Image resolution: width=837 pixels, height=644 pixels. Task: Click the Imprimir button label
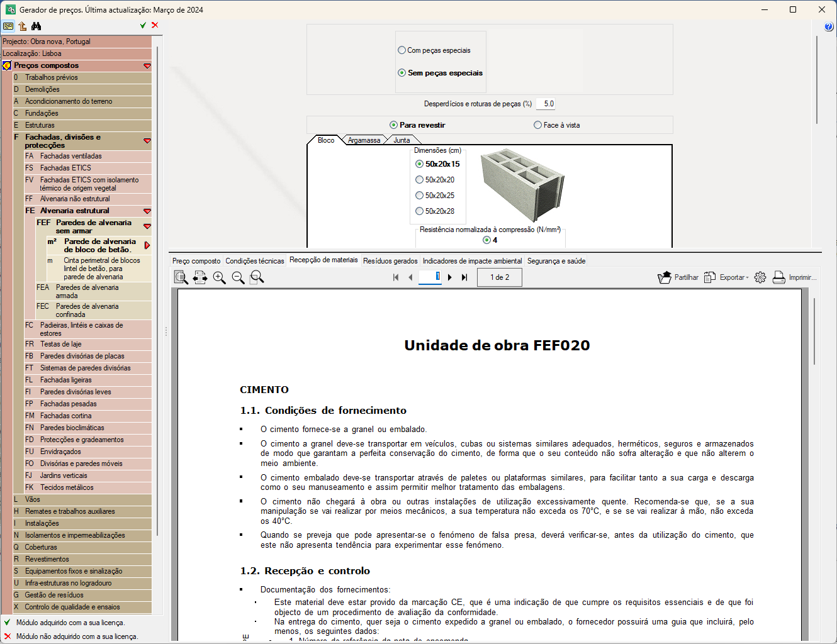coord(803,277)
